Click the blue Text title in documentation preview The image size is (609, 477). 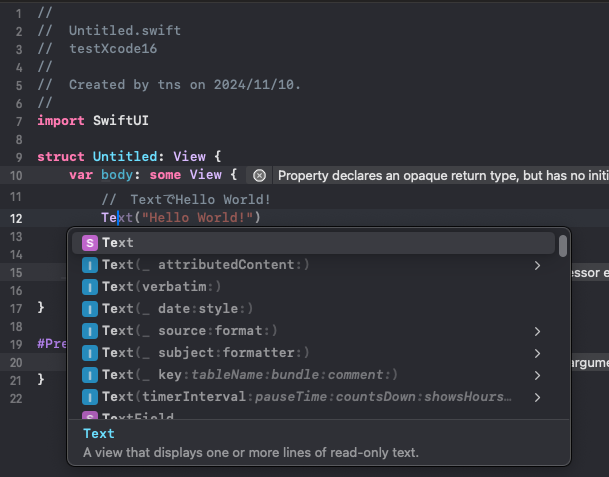click(x=98, y=433)
